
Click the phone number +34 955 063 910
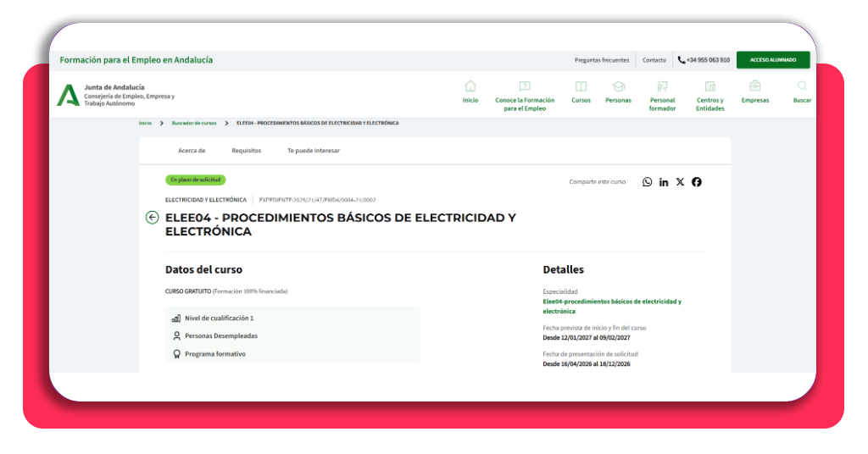coord(708,60)
